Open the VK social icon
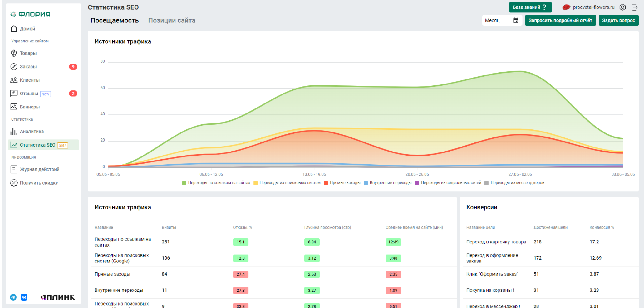The height and width of the screenshot is (308, 644). coord(24,297)
